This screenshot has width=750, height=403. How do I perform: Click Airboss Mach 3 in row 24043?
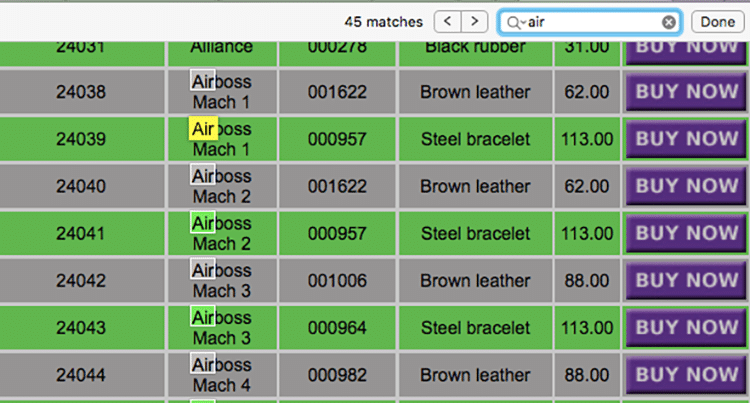[221, 327]
